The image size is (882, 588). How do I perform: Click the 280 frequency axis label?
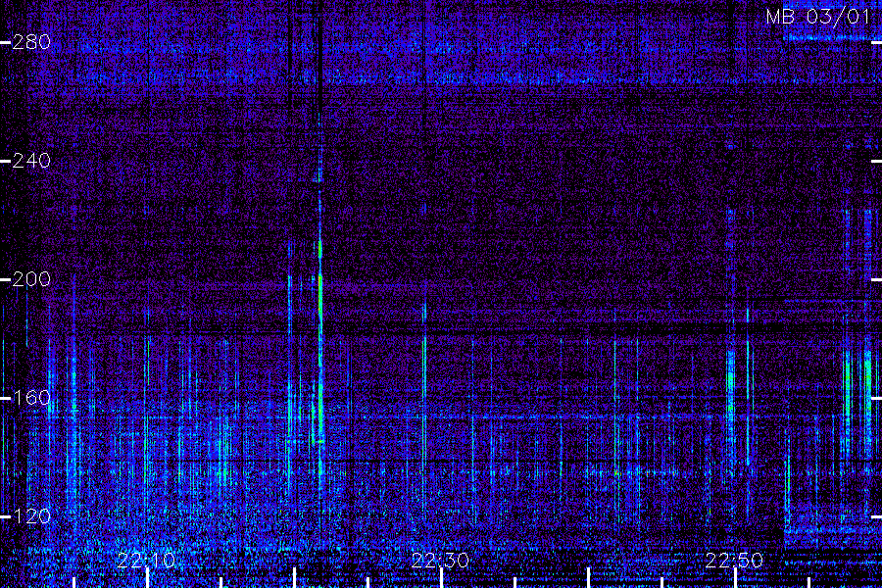31,42
